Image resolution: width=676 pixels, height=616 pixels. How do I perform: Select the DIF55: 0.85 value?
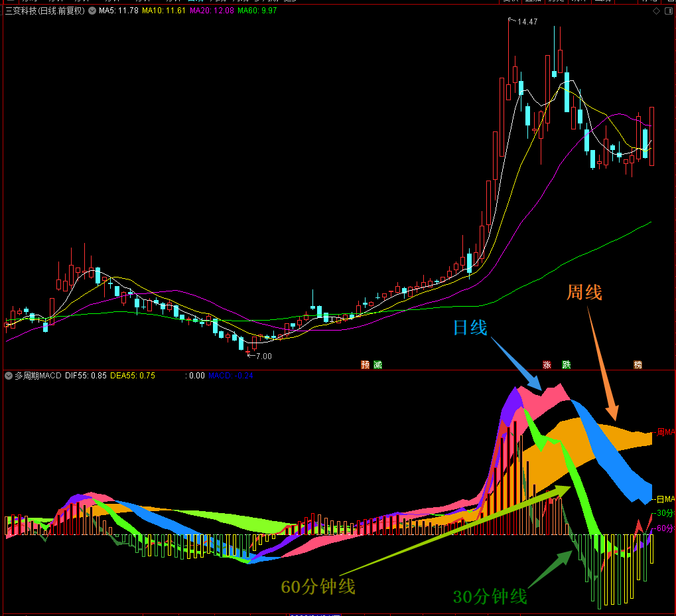click(86, 376)
